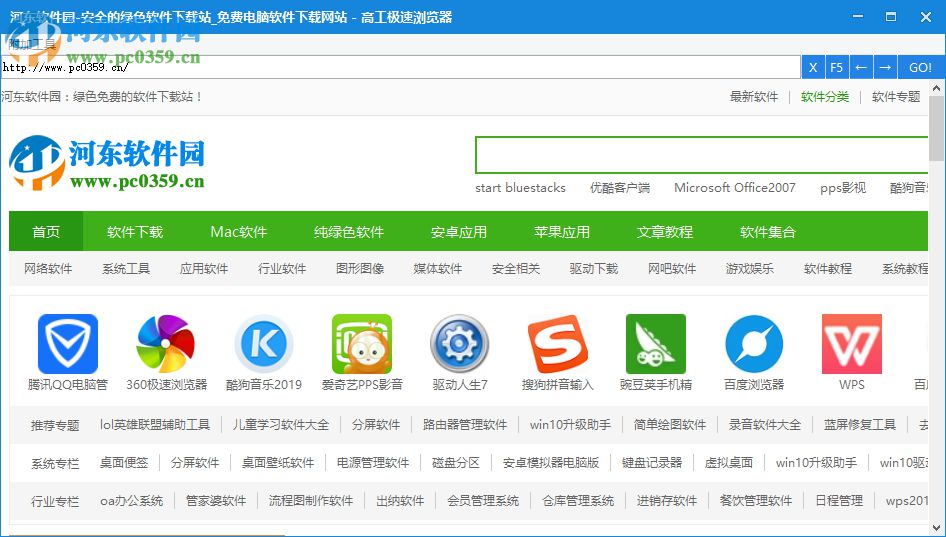Open 360极速浏览器 colorful icon
Screen dimensions: 946x537
[x=166, y=344]
